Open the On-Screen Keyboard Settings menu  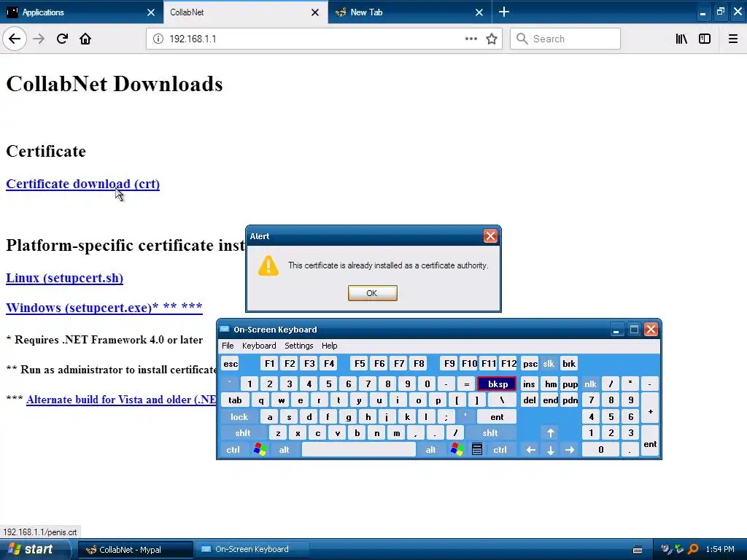(x=298, y=346)
